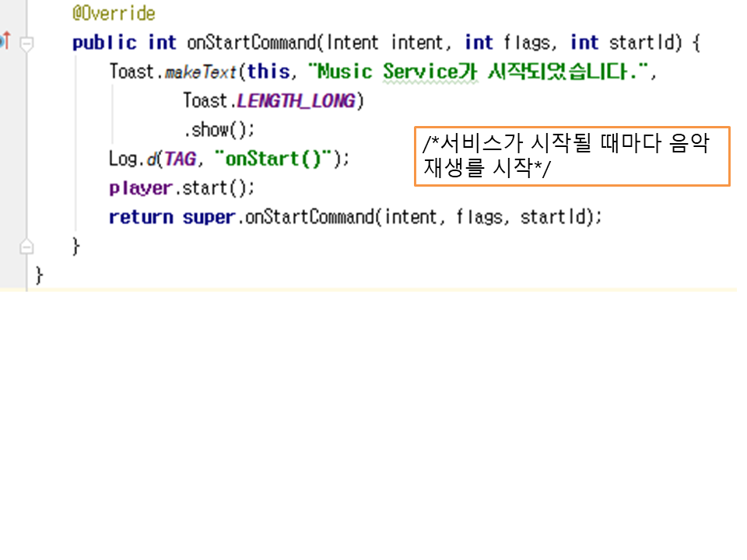Collapse the onStartCommand method fold marker

[26, 44]
